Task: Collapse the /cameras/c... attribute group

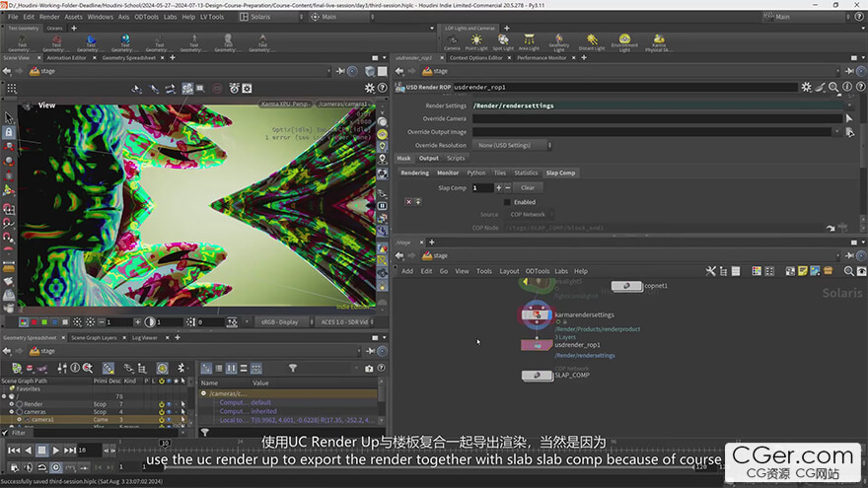Action: (204, 393)
